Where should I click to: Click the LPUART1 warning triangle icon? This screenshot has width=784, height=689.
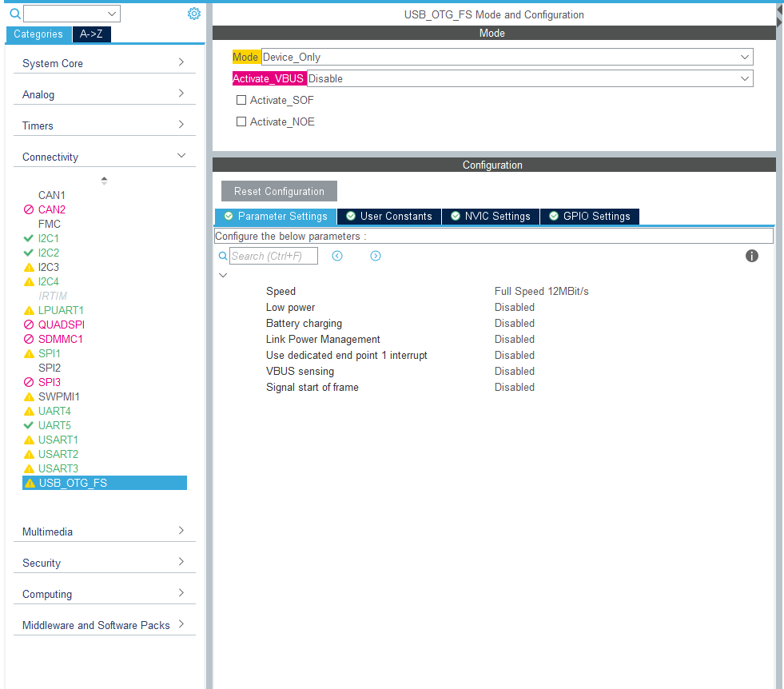[x=29, y=310]
